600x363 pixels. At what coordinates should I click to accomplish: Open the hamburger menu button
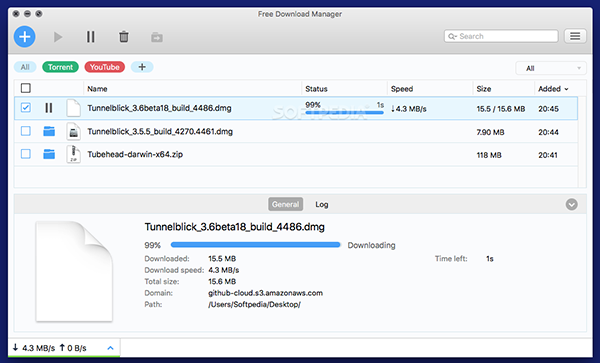click(x=575, y=36)
